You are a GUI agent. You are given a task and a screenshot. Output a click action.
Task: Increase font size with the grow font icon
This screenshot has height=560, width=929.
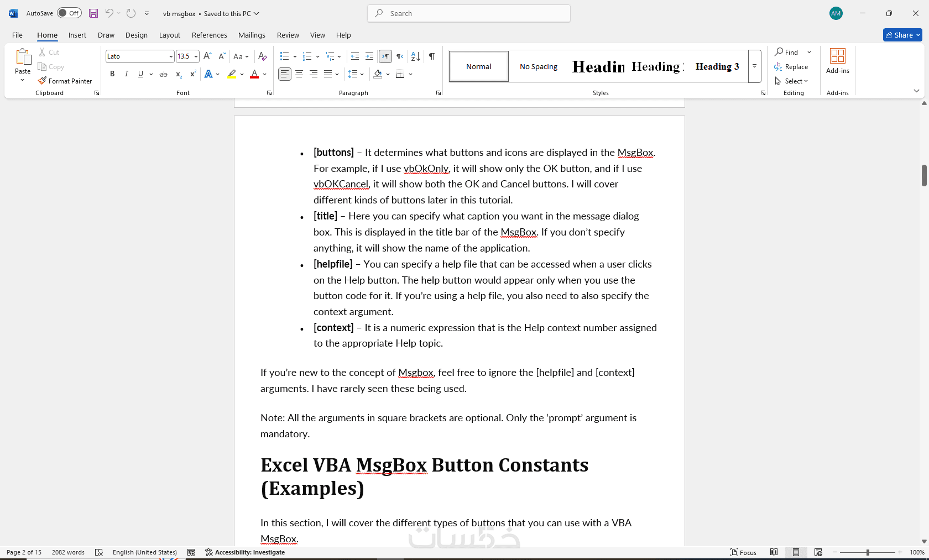pos(207,56)
